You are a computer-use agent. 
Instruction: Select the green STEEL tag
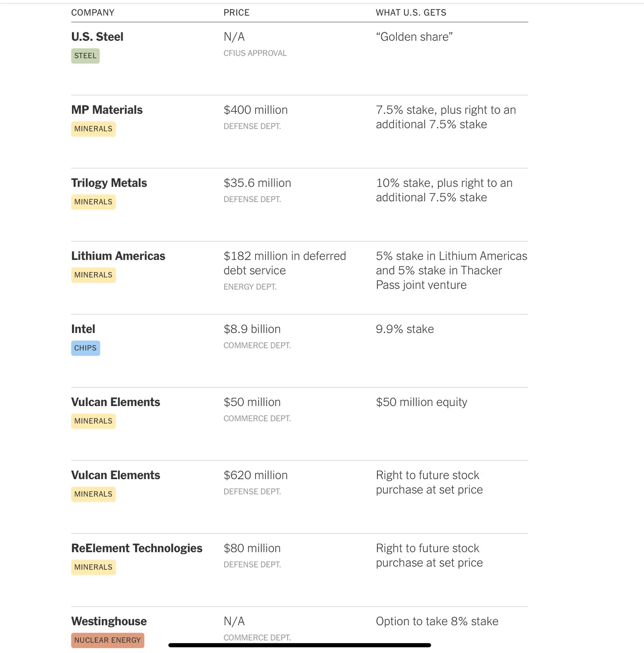coord(85,56)
